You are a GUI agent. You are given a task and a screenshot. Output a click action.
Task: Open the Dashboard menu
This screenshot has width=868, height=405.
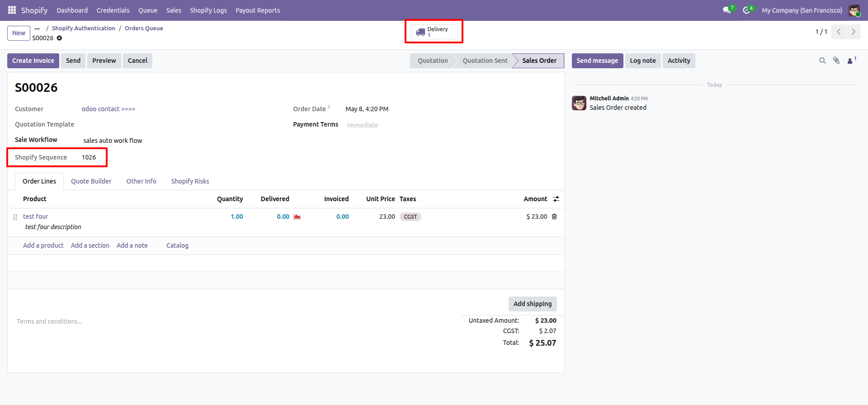pyautogui.click(x=72, y=10)
